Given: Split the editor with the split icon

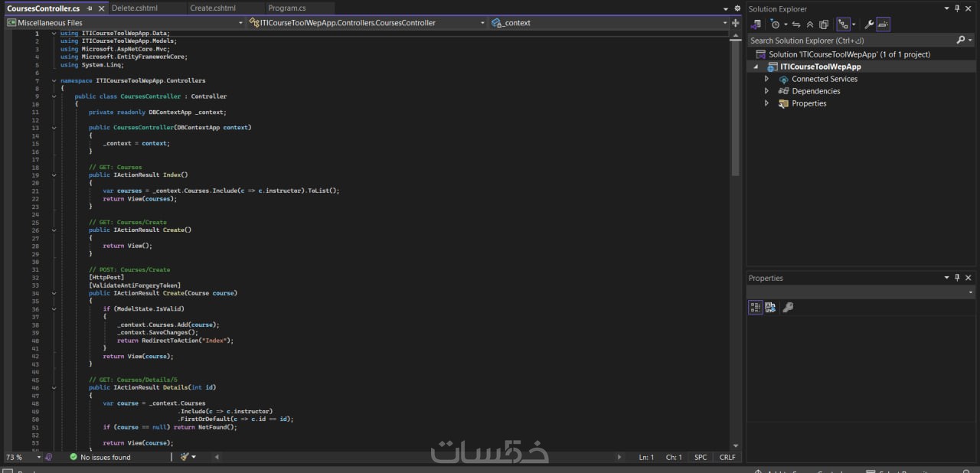Looking at the screenshot, I should pyautogui.click(x=736, y=23).
